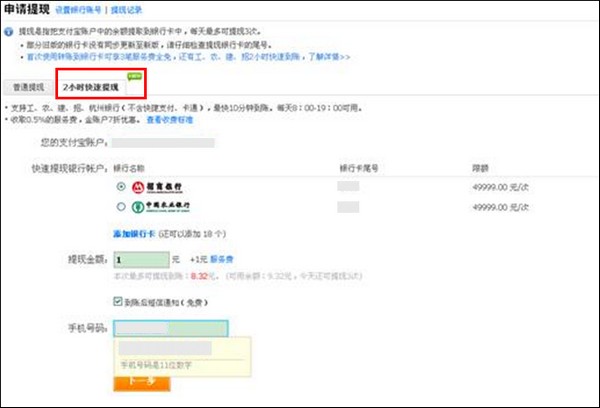The image size is (600, 408).
Task: Switch to the 2小时快速提现 tab
Action: click(91, 87)
